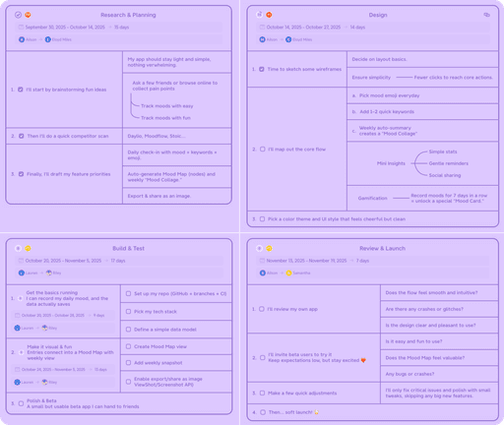Click the yellow priority icon on Review & Launch card
The width and height of the screenshot is (504, 425).
[269, 248]
